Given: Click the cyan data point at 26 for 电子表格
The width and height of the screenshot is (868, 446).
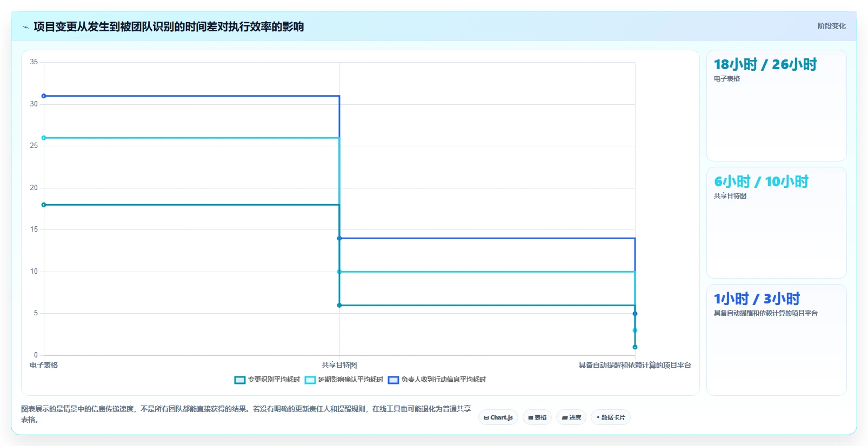Looking at the screenshot, I should [x=44, y=138].
